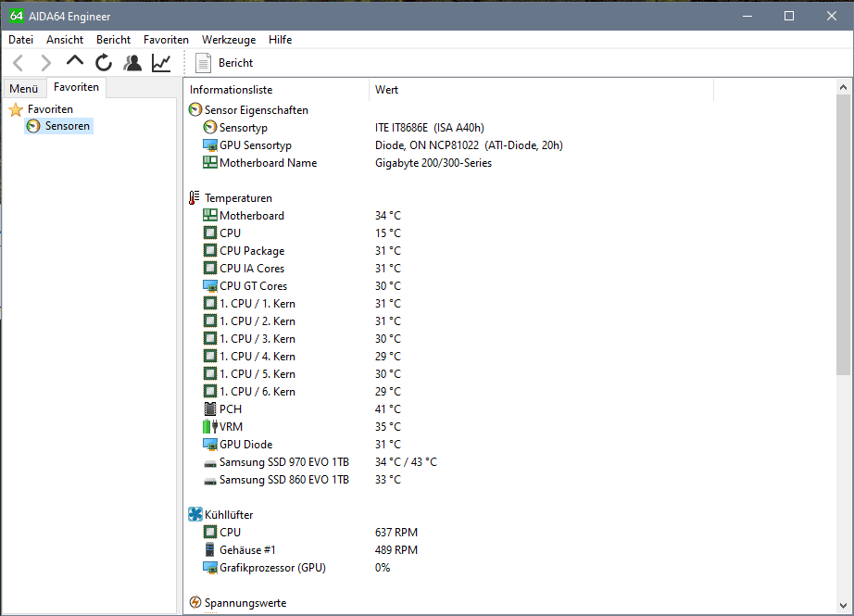Select Sensoren in the favorites tree

[x=67, y=126]
